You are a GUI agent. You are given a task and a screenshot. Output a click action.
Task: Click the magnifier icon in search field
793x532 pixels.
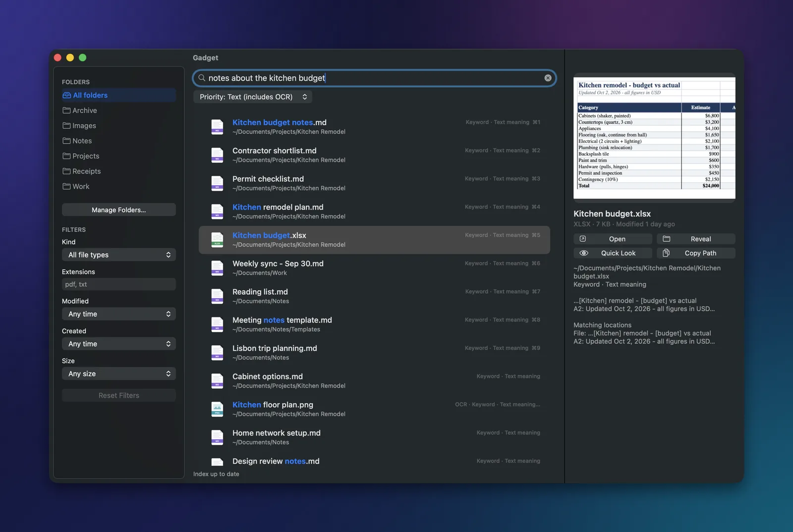202,78
